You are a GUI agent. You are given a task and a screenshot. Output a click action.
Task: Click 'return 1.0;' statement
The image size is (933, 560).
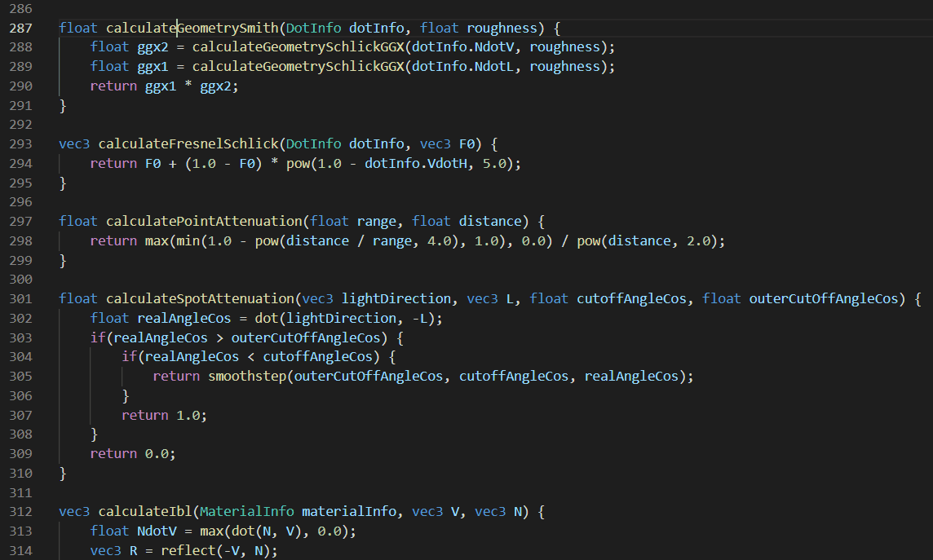point(164,415)
